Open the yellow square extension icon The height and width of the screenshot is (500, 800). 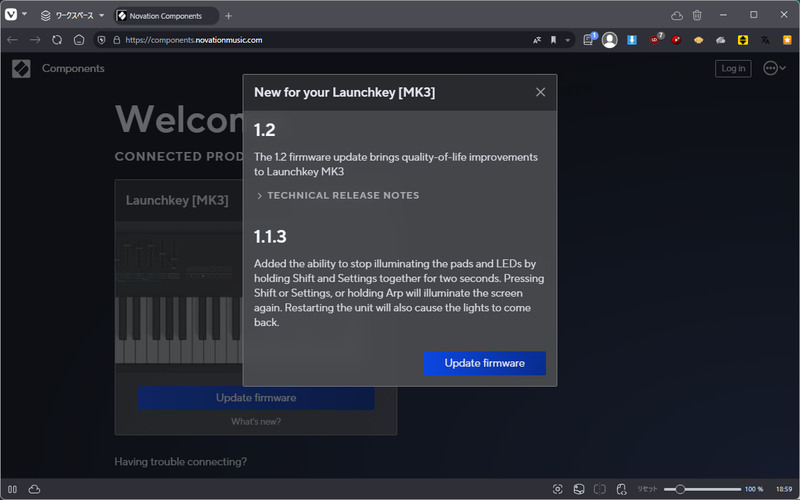743,40
